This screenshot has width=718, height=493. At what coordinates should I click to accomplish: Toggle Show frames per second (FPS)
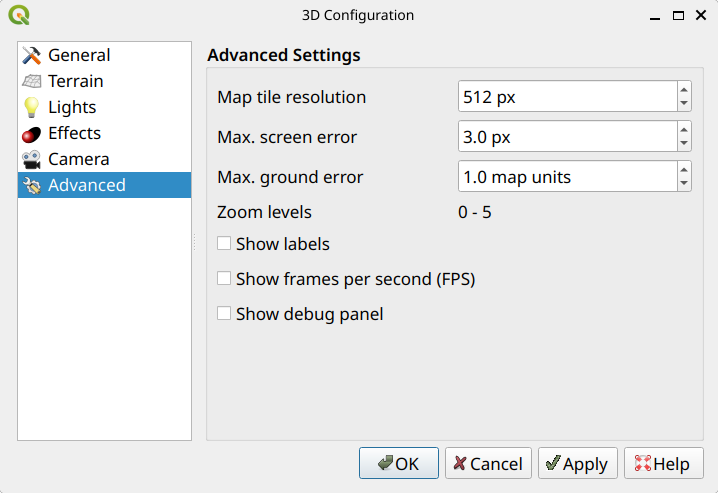pos(224,278)
